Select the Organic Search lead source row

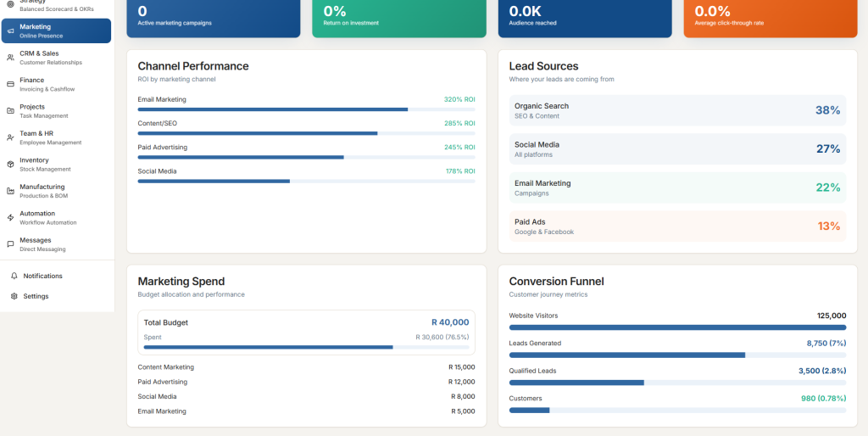[x=676, y=110]
